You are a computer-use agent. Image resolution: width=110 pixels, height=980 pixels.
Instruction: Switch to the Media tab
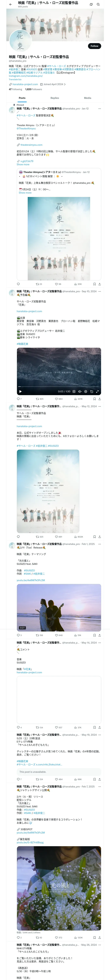[88, 98]
